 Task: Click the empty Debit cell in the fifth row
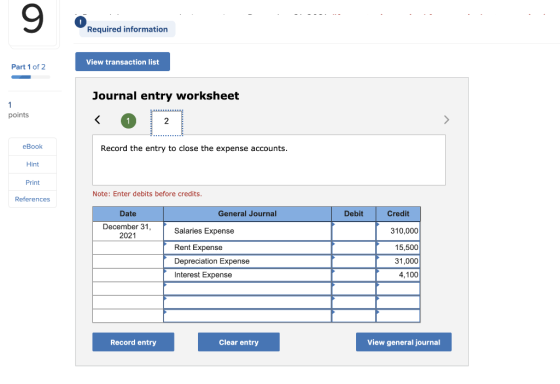(x=354, y=289)
